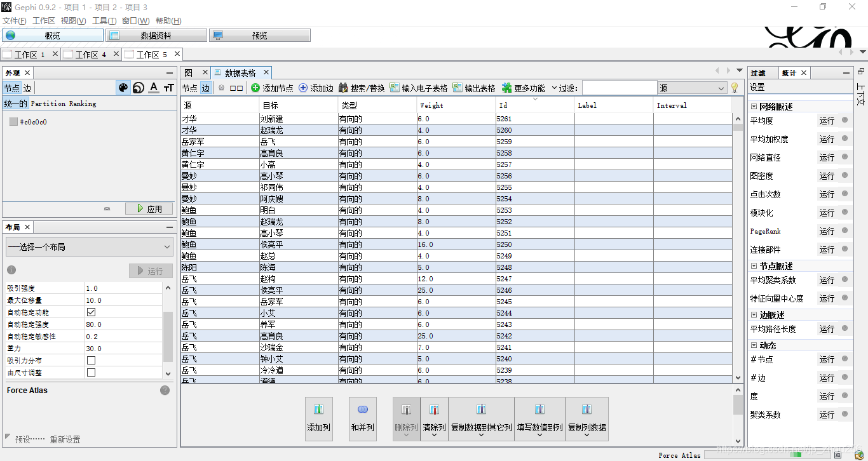The height and width of the screenshot is (461, 868).
Task: Click the layout info icon
Action: [11, 270]
